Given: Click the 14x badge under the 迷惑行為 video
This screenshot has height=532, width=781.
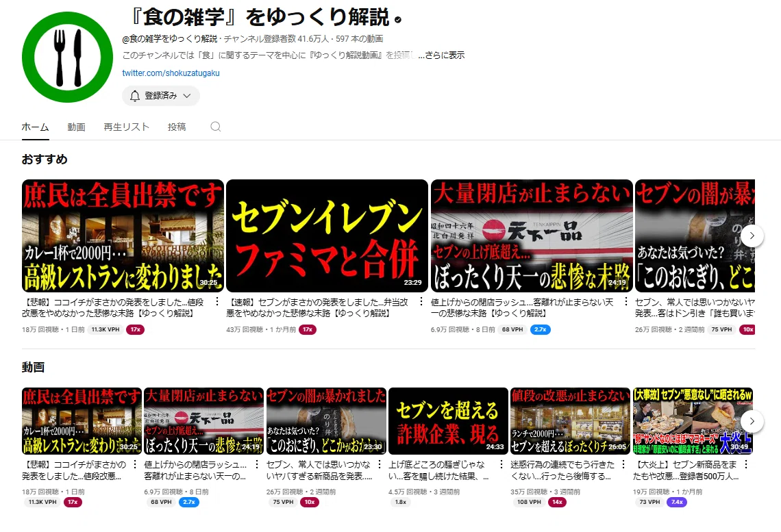Looking at the screenshot, I should pos(558,502).
